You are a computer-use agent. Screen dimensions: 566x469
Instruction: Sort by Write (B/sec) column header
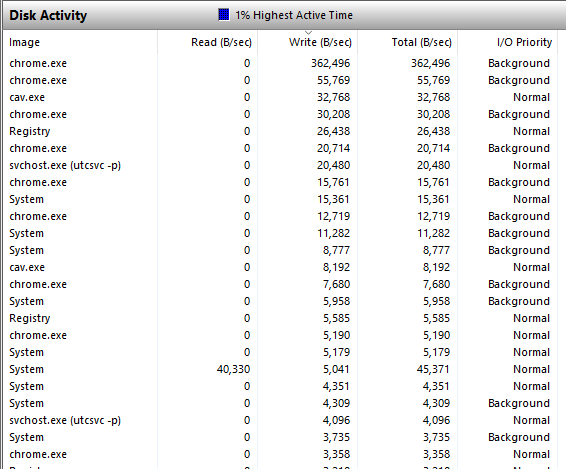308,42
